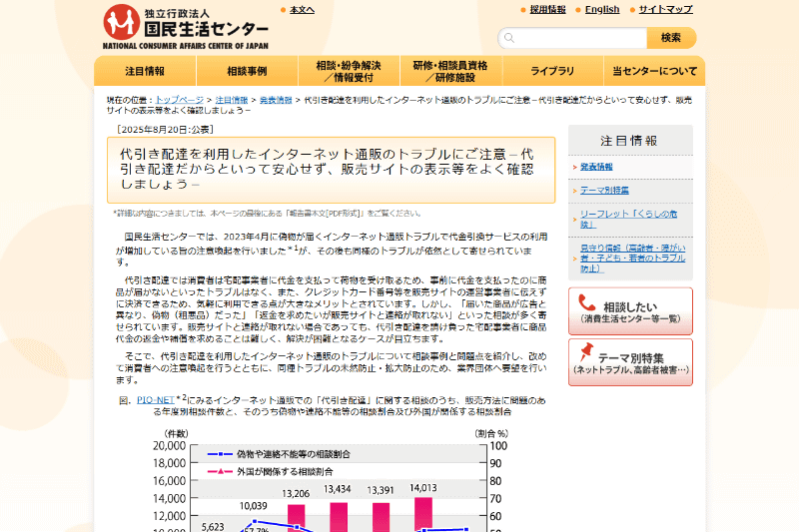Open 見守り情報 sidebar link
799x532 pixels.
[633, 259]
